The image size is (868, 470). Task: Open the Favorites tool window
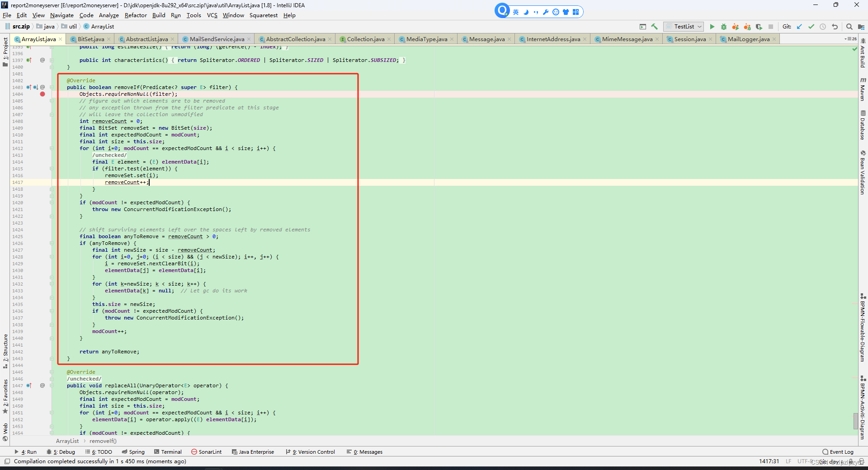(5, 396)
